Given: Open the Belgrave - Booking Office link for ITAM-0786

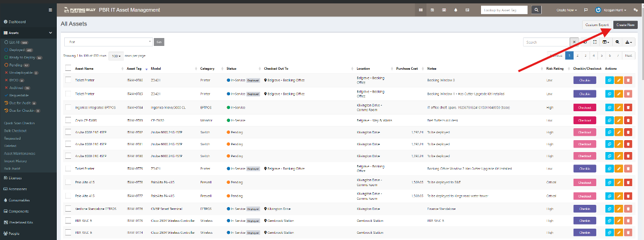Looking at the screenshot, I should [x=286, y=81].
